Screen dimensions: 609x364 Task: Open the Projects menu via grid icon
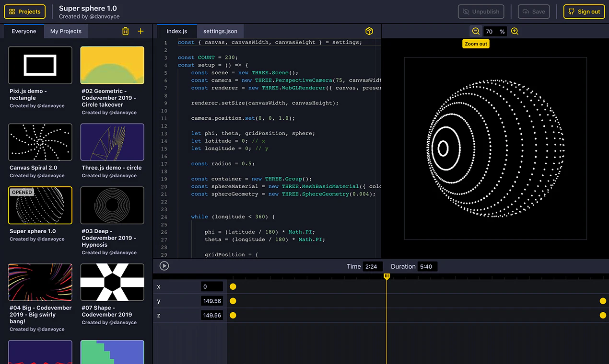click(x=23, y=11)
